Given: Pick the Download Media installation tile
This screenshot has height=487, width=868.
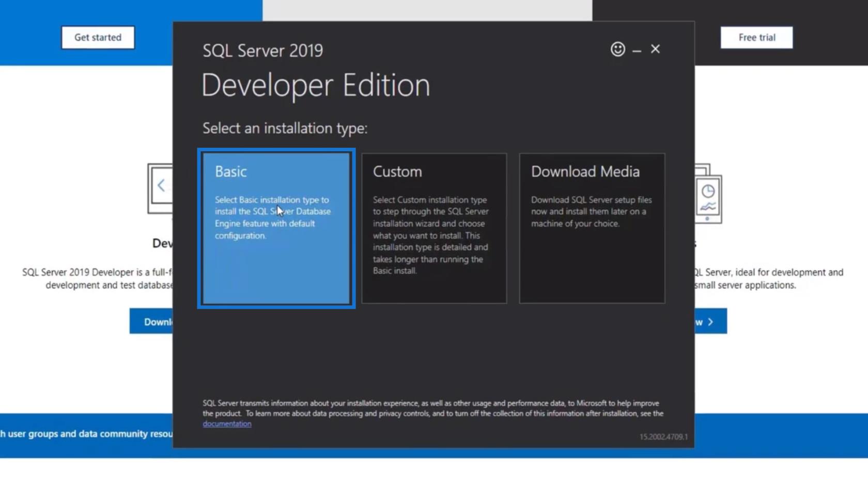Looking at the screenshot, I should click(592, 228).
